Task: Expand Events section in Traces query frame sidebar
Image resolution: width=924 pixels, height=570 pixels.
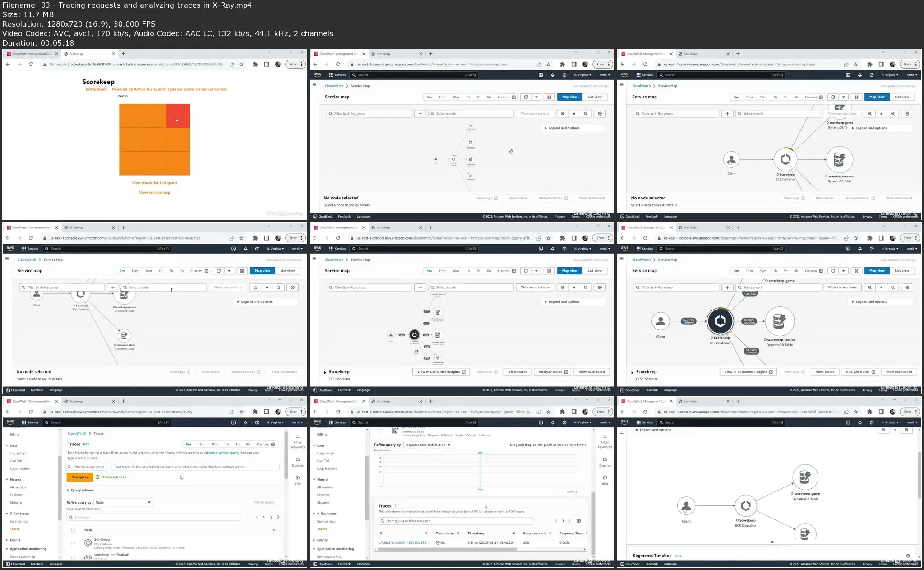Action: pyautogui.click(x=7, y=540)
